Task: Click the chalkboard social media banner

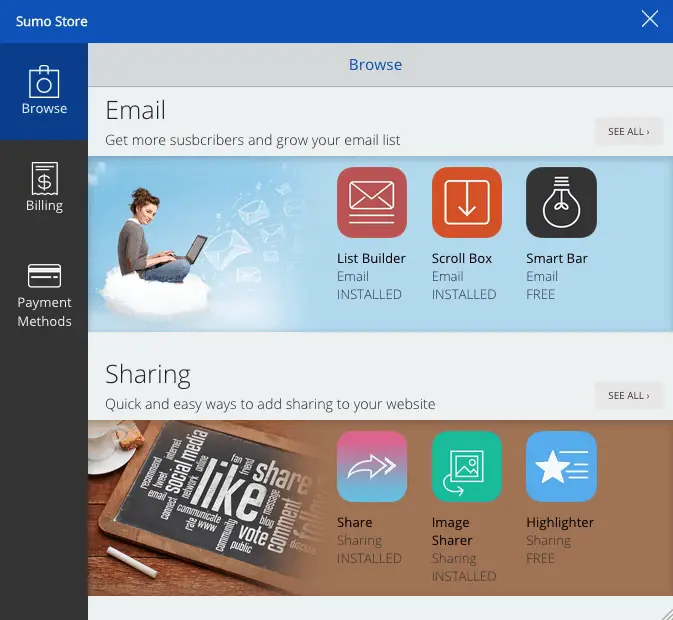Action: (x=210, y=505)
